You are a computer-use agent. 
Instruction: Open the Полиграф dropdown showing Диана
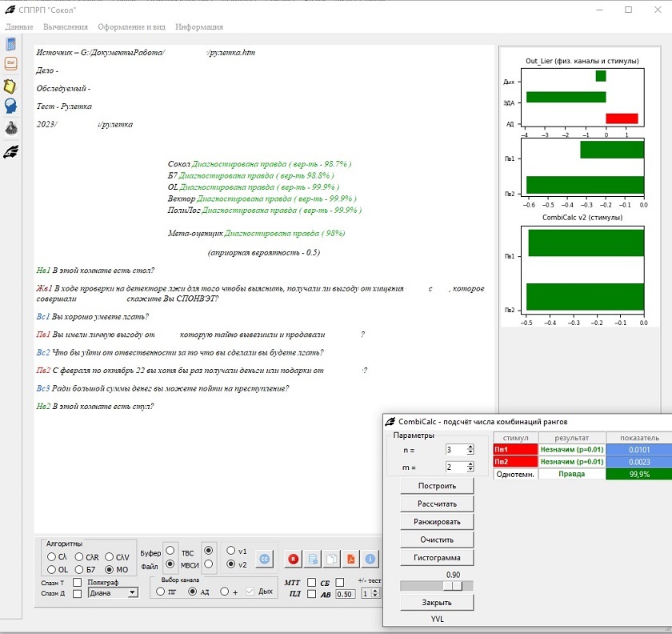click(x=113, y=593)
